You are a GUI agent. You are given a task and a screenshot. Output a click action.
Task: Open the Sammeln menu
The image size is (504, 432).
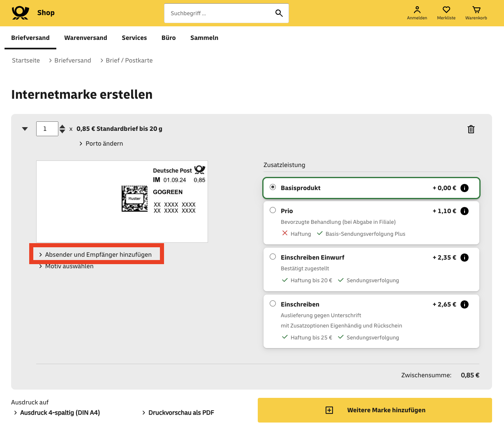(x=204, y=38)
